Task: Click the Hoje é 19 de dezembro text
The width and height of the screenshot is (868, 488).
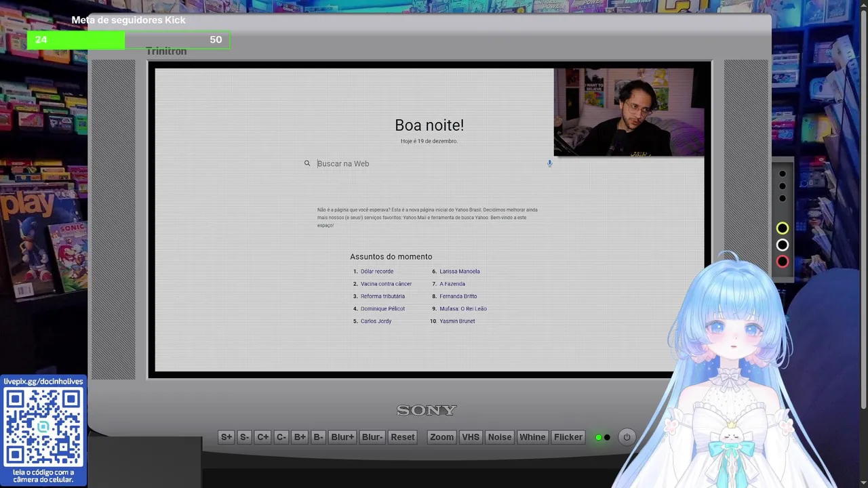Action: (x=429, y=141)
